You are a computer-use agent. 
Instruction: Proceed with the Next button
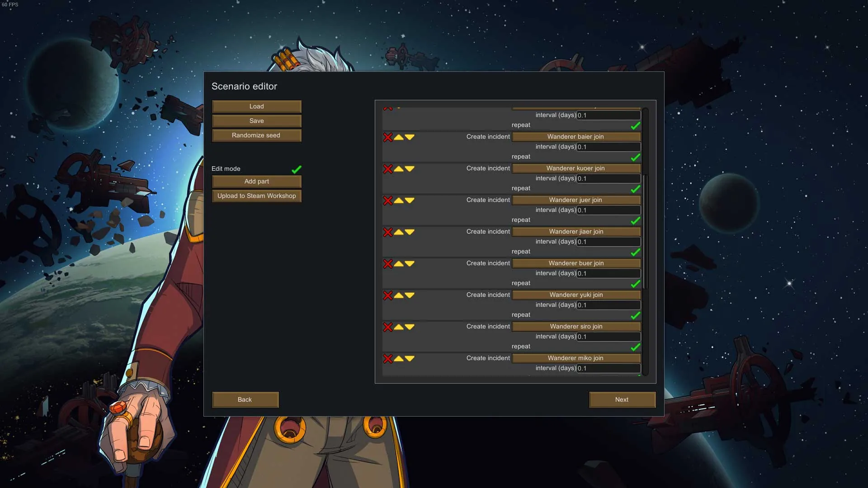pyautogui.click(x=622, y=399)
